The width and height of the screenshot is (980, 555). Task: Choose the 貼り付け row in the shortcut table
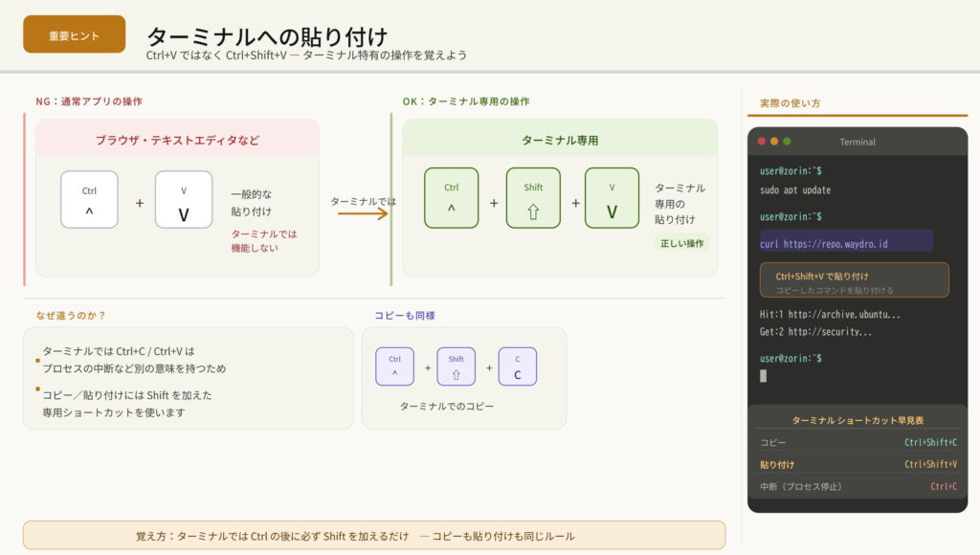click(x=857, y=465)
